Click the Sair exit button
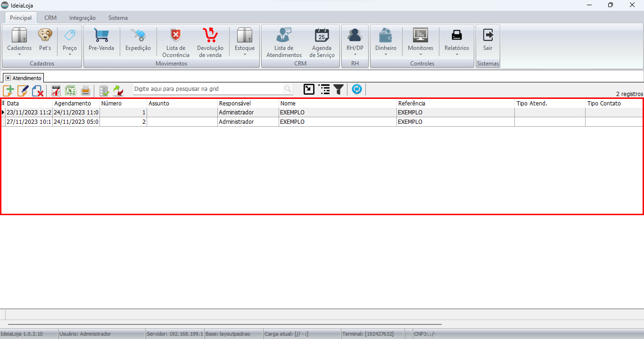This screenshot has height=339, width=644. coord(488,40)
